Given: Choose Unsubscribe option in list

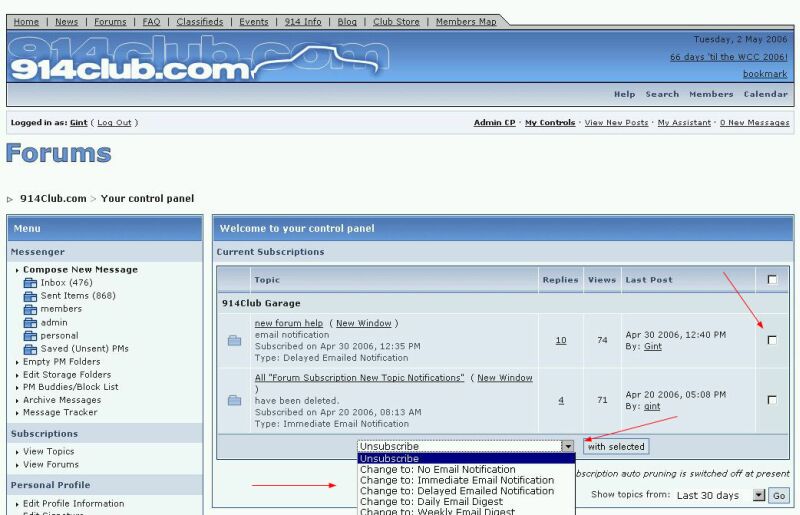Looking at the screenshot, I should pos(466,458).
